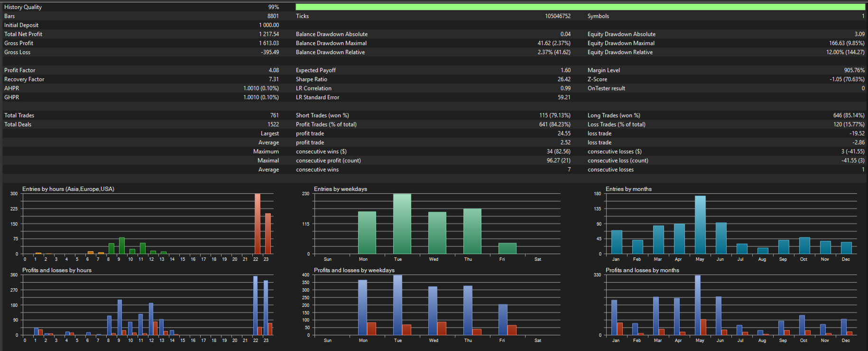Screen dimensions: 868x351
Task: Click the largest profit trade value 24.55
Action: [564, 133]
